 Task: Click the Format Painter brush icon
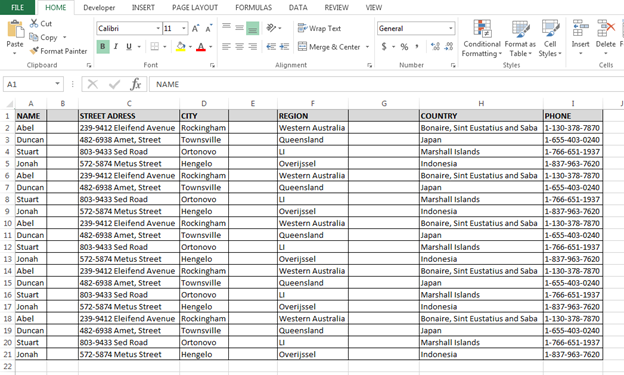[x=34, y=51]
